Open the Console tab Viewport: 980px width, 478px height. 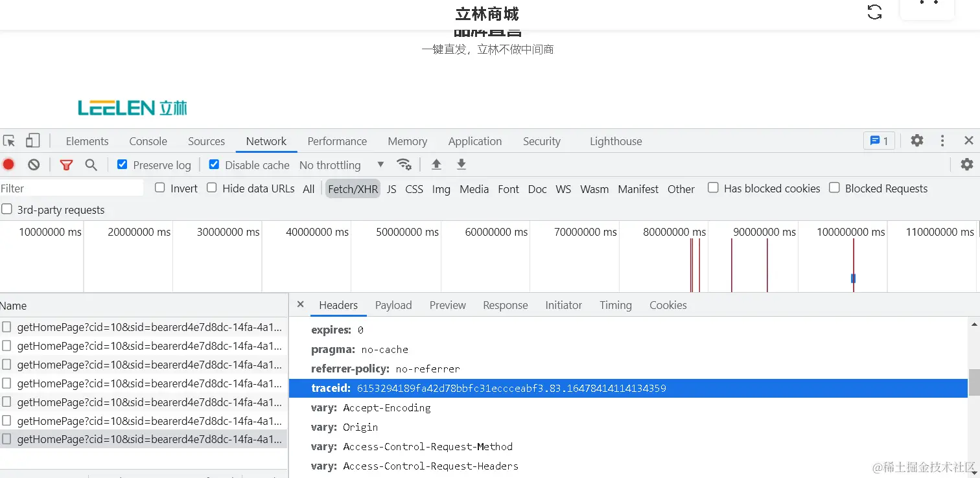click(148, 141)
